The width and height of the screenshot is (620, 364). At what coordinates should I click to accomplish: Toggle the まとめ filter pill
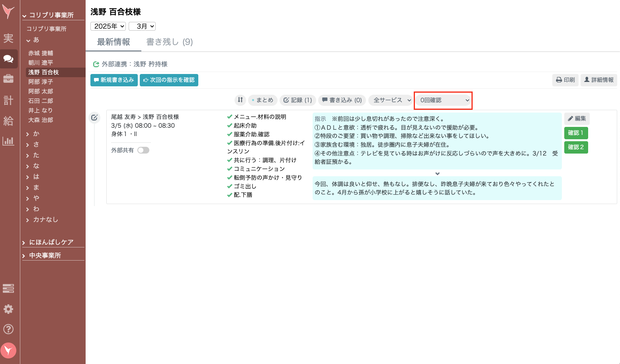(x=262, y=100)
